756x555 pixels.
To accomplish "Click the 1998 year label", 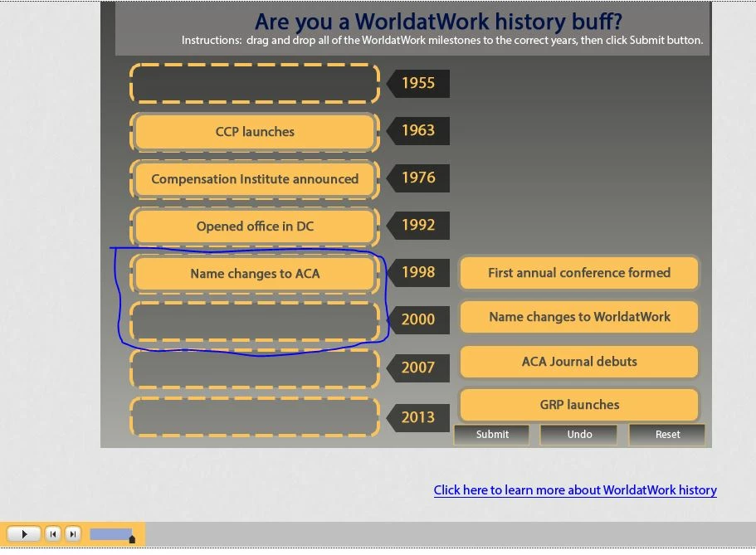I will point(418,272).
